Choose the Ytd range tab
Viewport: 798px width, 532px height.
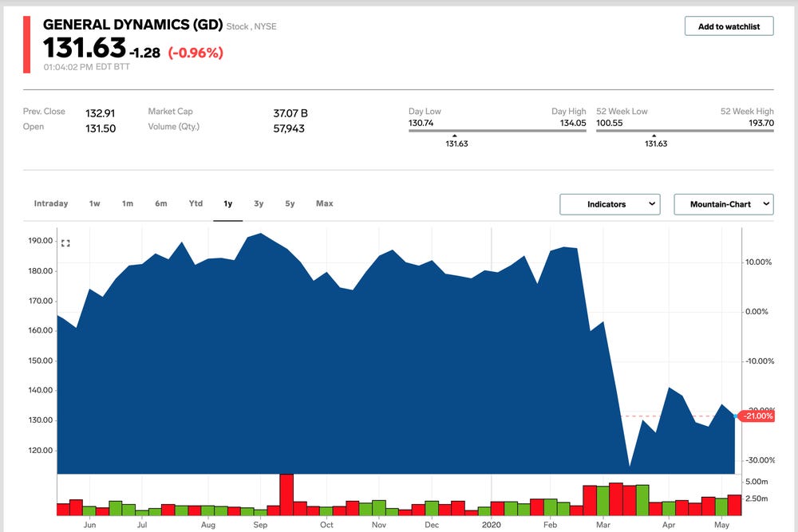[196, 203]
